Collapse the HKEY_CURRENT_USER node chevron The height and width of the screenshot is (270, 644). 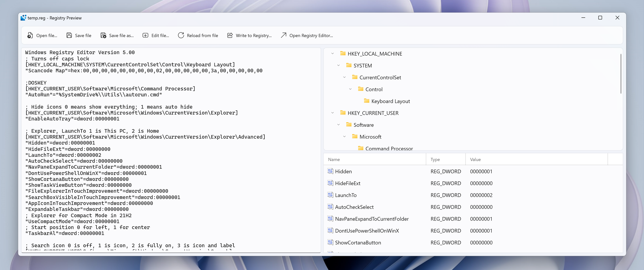point(333,113)
